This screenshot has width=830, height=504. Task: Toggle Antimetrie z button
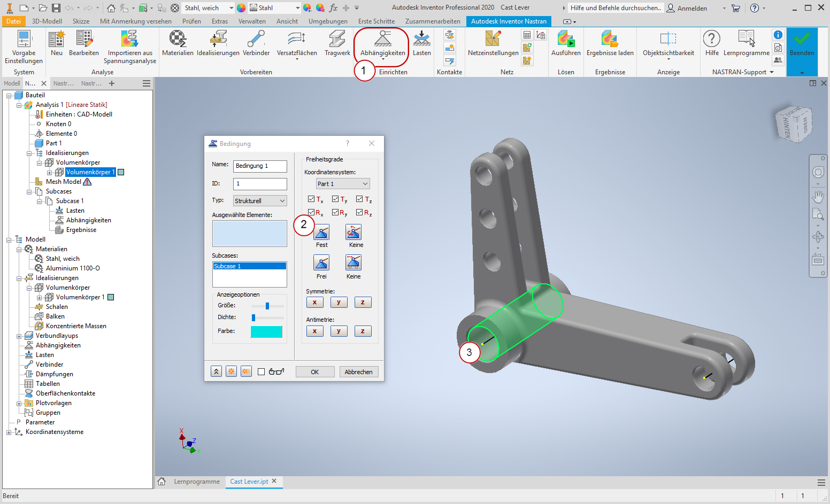pos(363,331)
